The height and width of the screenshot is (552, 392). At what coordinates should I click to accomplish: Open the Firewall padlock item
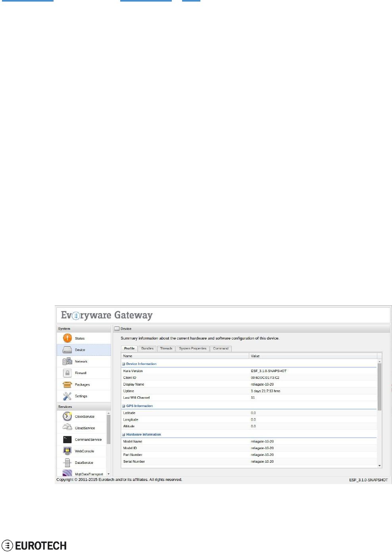point(67,373)
